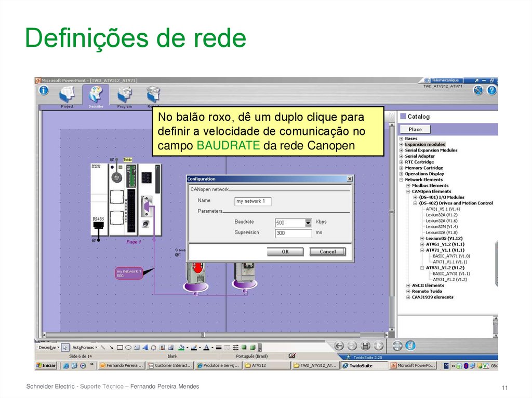Click the font color A icon
532x398 pixels.
click(x=206, y=348)
